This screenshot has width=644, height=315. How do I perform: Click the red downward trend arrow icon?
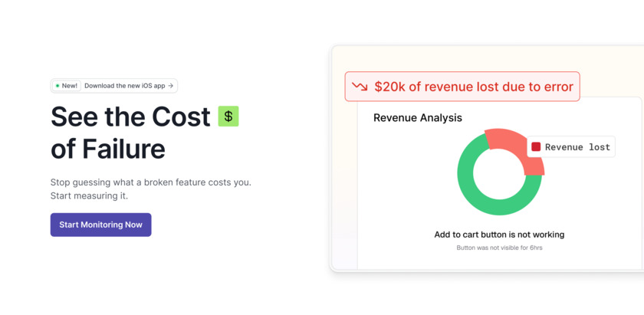point(360,87)
